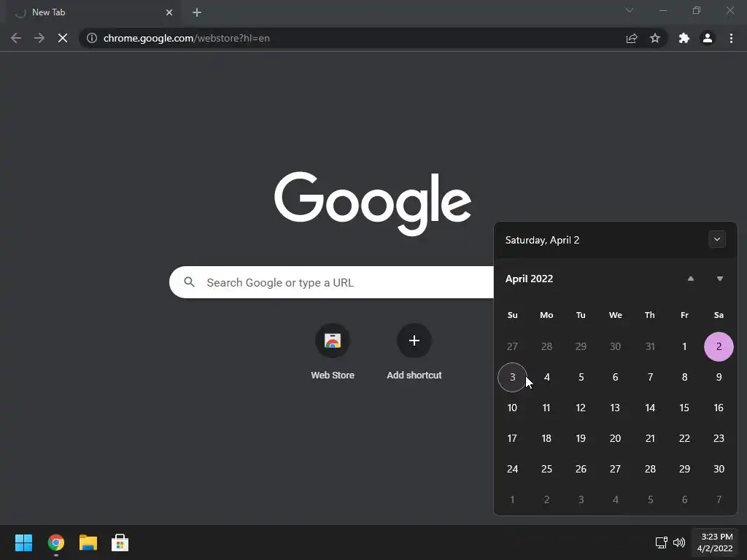Go to next month in calendar
This screenshot has height=560, width=747.
[x=720, y=279]
